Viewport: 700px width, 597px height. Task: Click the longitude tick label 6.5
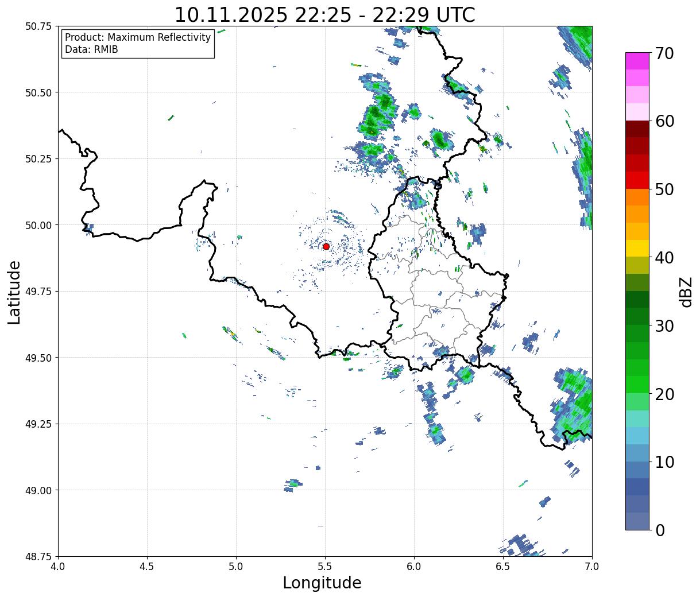[503, 566]
